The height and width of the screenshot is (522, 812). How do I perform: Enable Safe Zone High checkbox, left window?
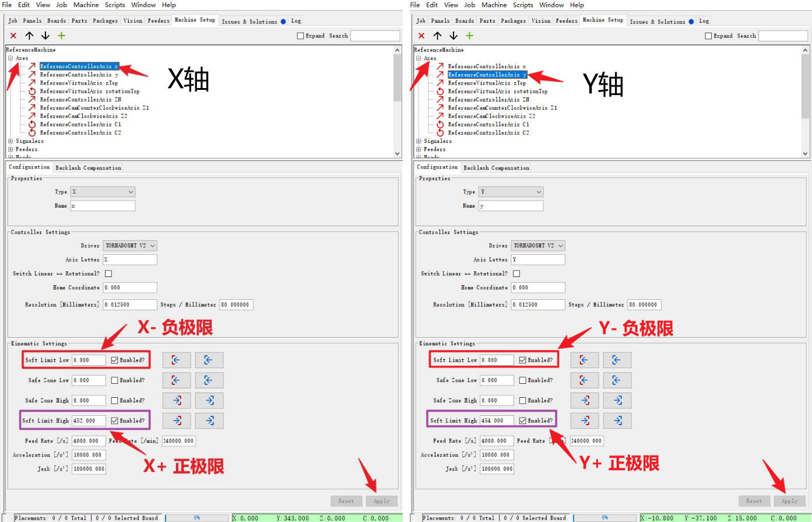tap(114, 401)
